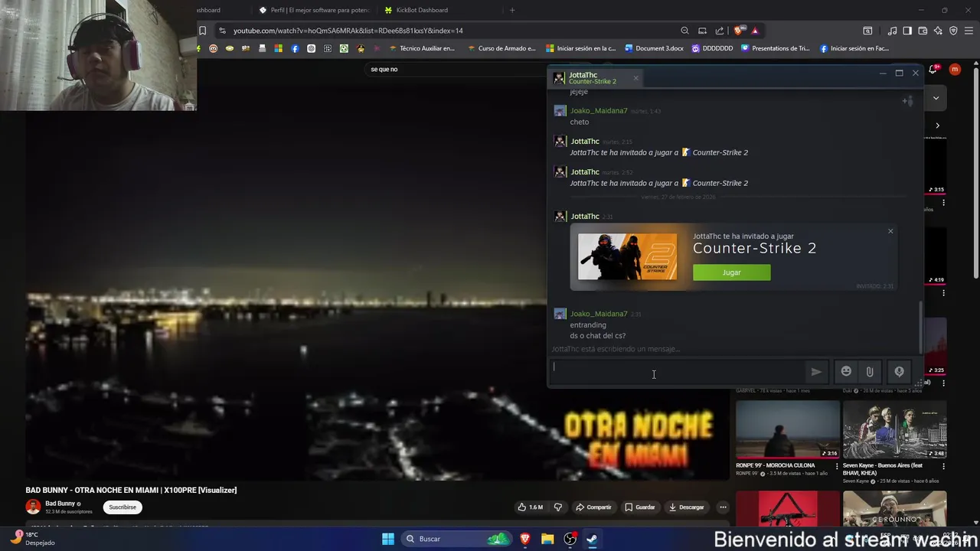Image resolution: width=980 pixels, height=551 pixels.
Task: Click the browser address bar URL
Action: coord(348,31)
